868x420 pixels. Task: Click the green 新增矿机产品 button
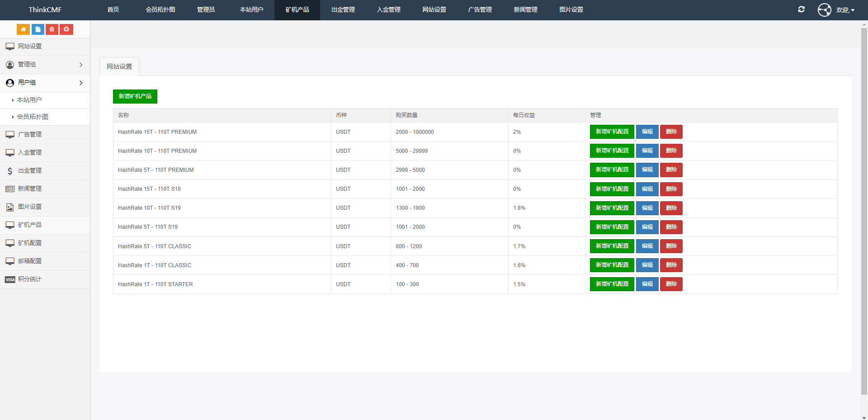pos(135,96)
